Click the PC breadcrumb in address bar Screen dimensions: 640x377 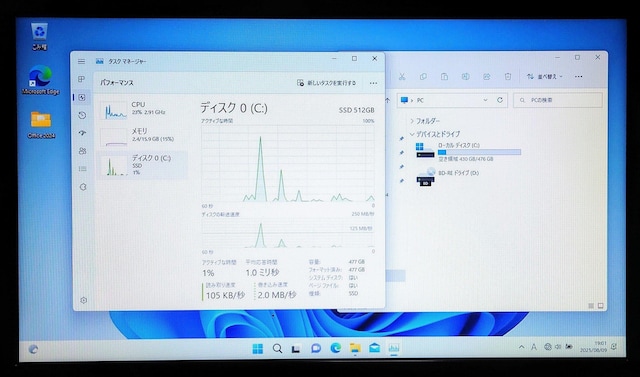tap(420, 100)
